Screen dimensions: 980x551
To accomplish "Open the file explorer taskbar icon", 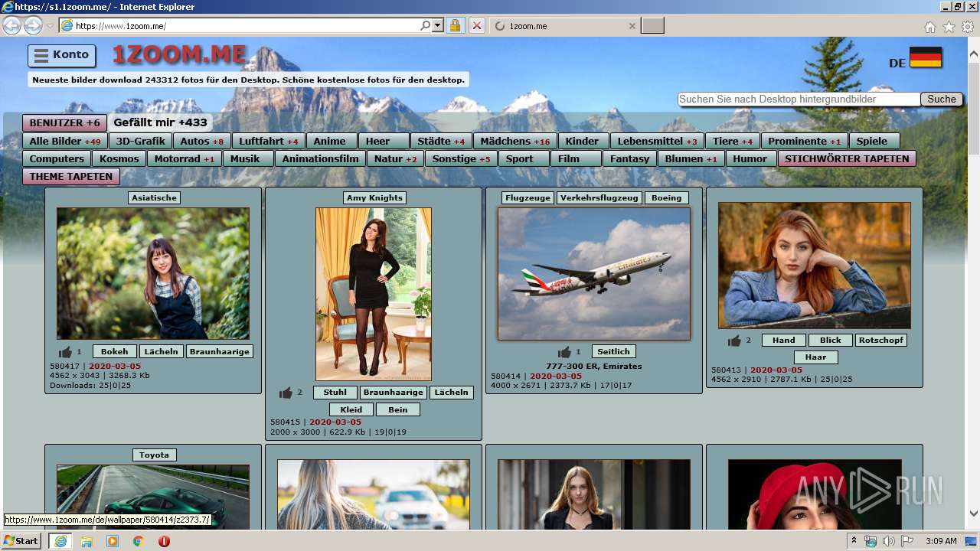I will coord(87,541).
